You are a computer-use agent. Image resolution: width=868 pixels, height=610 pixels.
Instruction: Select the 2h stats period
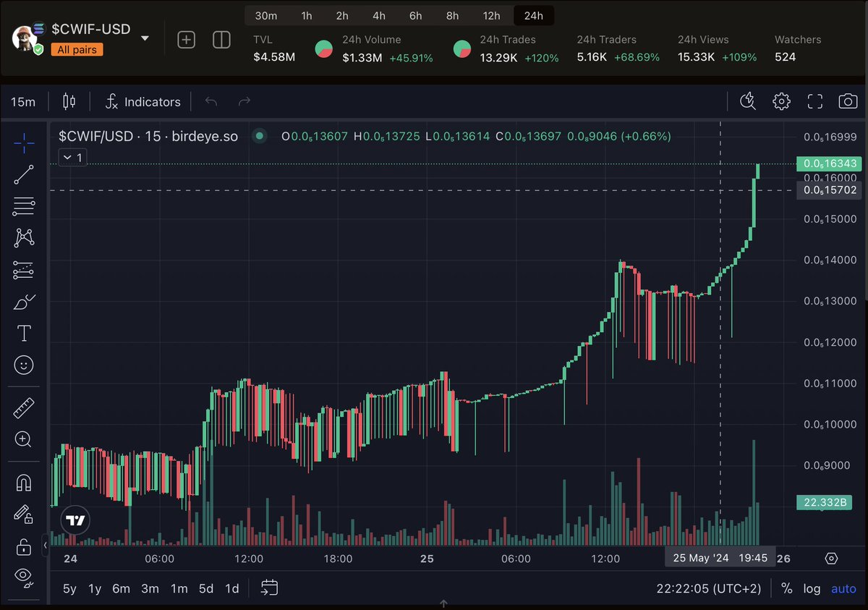(342, 16)
